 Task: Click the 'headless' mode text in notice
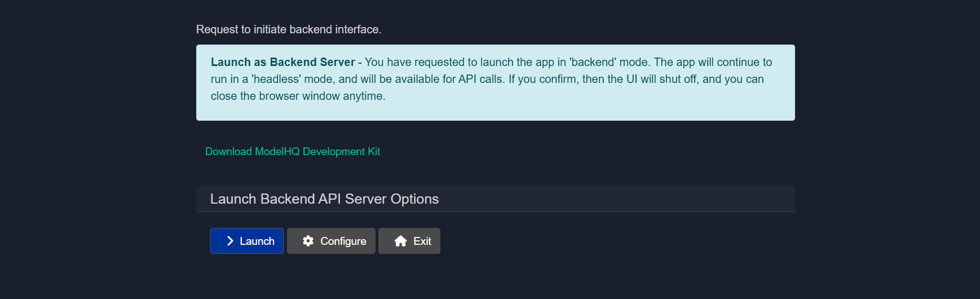[x=276, y=79]
